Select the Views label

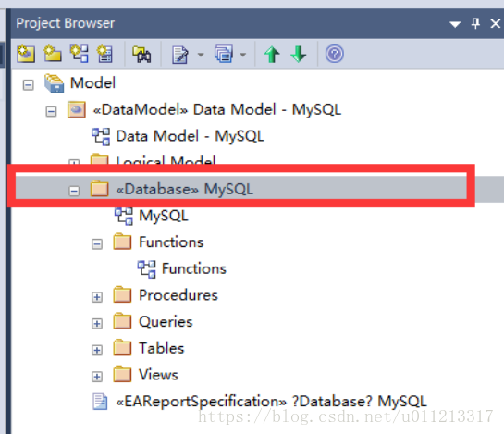pos(158,375)
